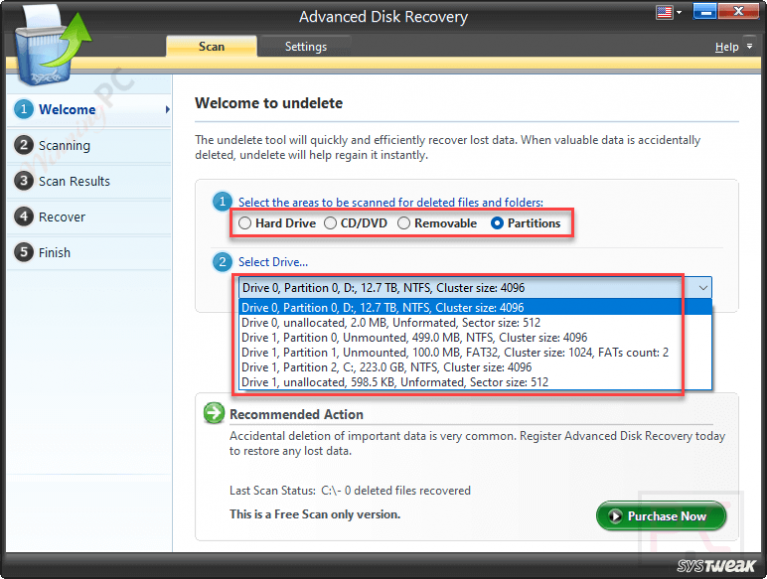The image size is (767, 579).
Task: Choose Drive 1 Partition 0 Unmounted 499.0 MB
Action: [474, 337]
